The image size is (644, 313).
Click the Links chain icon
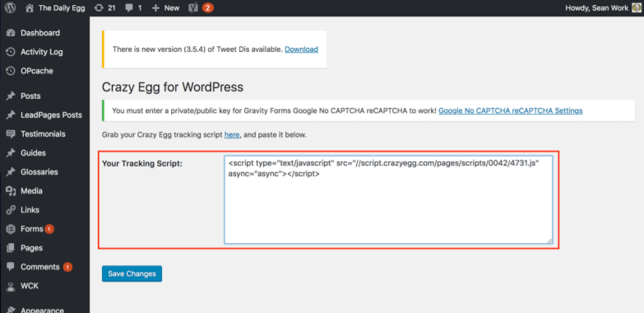(11, 210)
